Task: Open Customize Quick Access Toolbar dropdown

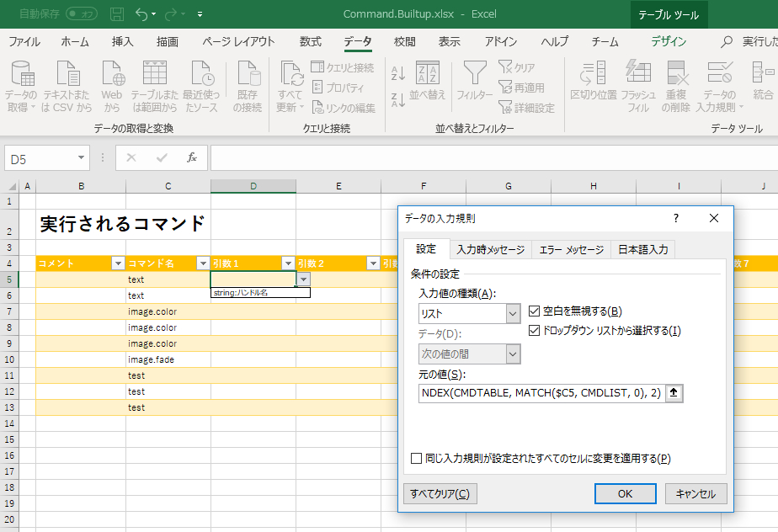Action: point(200,14)
